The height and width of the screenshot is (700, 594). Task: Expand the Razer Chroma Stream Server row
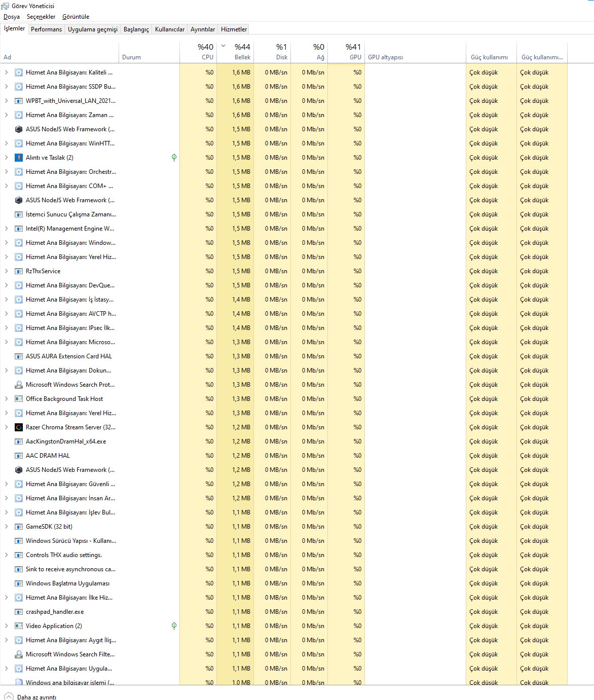[6, 427]
